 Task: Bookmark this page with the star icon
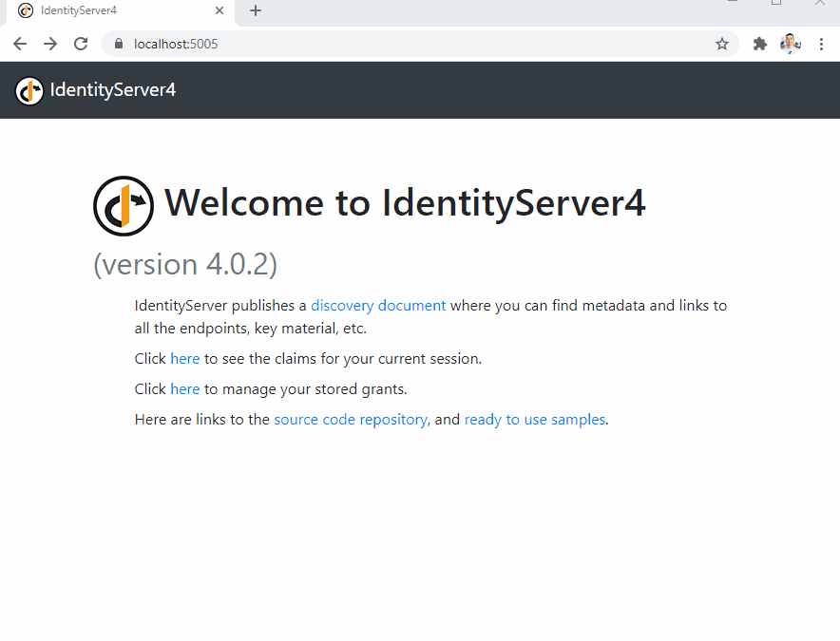click(721, 44)
